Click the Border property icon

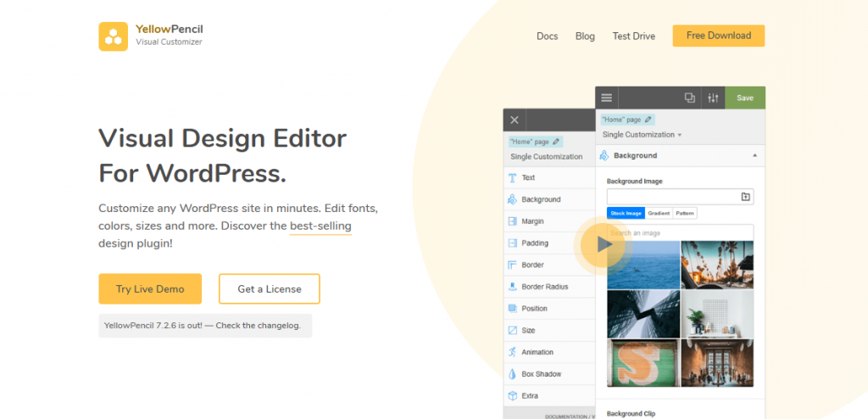[x=513, y=265]
